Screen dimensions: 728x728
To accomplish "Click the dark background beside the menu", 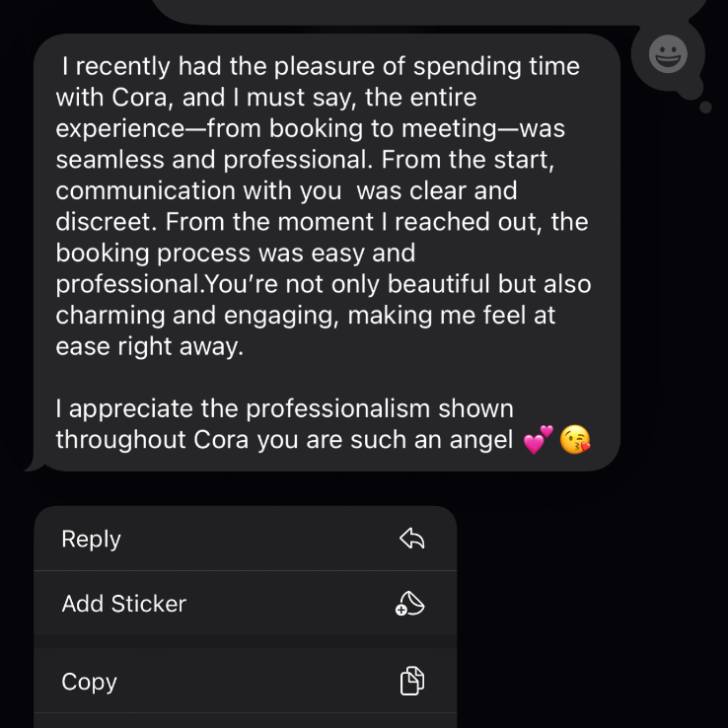I will pyautogui.click(x=592, y=612).
